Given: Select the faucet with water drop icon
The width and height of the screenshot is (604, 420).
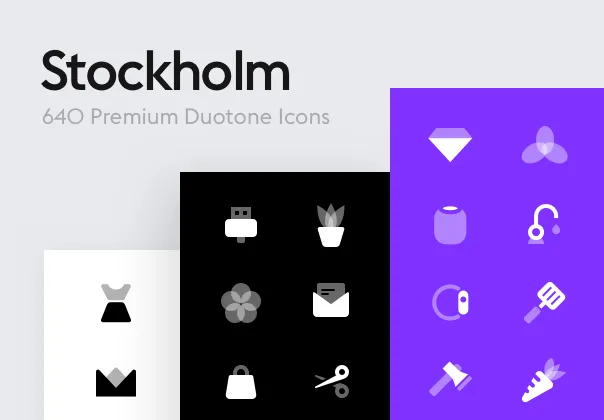Looking at the screenshot, I should click(544, 224).
